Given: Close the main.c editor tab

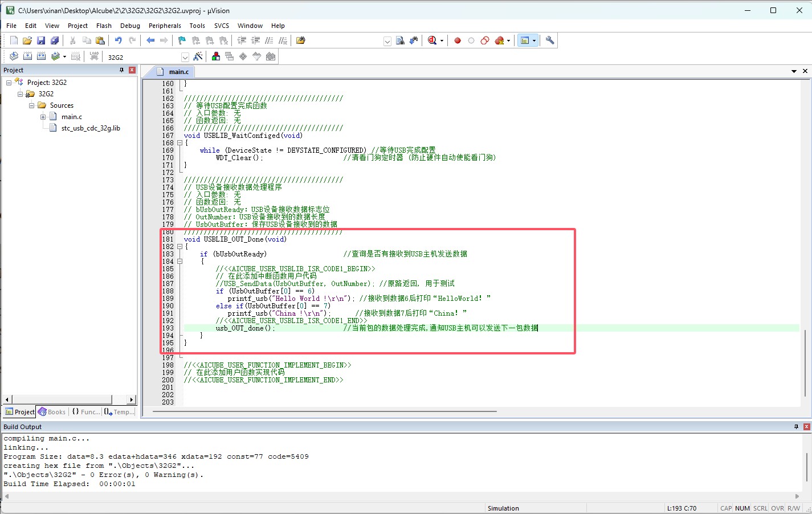Looking at the screenshot, I should point(805,71).
